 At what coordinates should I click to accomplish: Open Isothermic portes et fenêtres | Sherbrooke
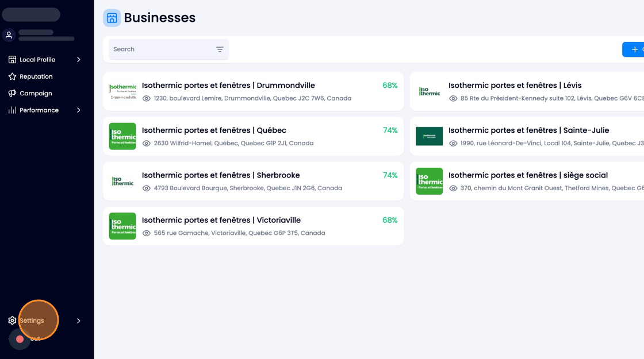[221, 175]
